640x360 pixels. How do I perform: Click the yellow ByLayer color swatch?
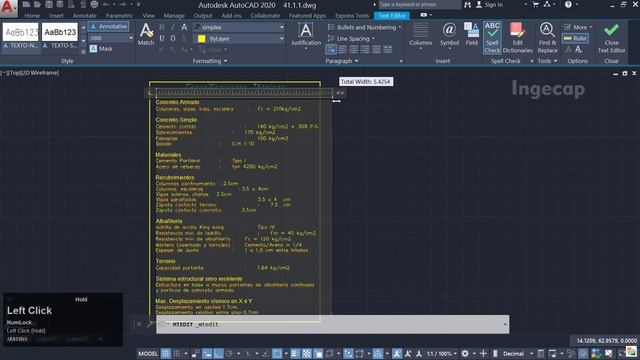pos(201,38)
